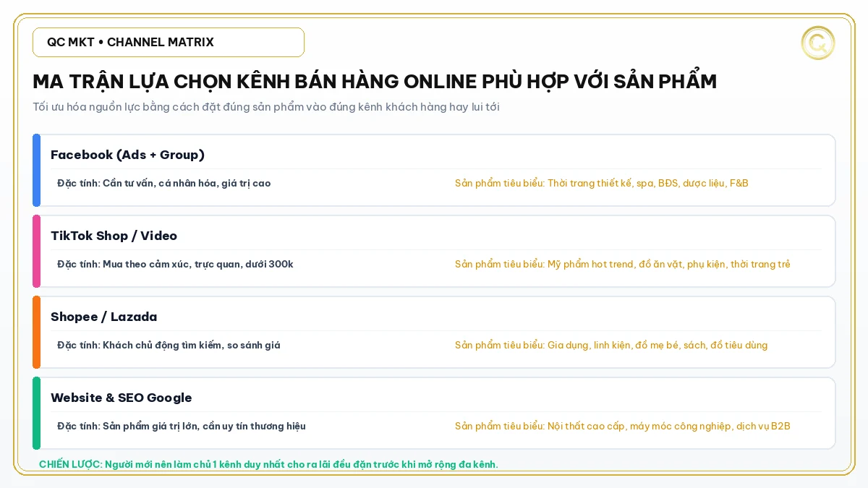Click the main title about kênh bán hàng online
This screenshot has height=488, width=868.
point(375,82)
